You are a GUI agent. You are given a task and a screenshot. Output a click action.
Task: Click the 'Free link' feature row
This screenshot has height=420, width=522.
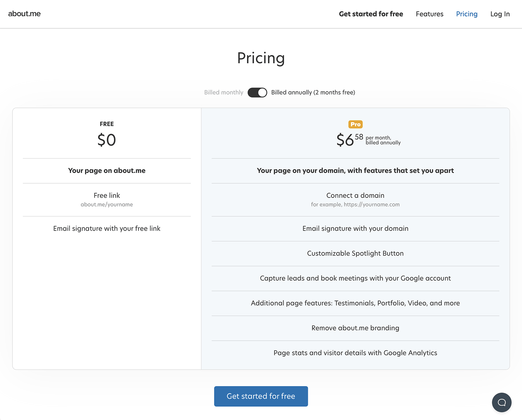pos(107,200)
